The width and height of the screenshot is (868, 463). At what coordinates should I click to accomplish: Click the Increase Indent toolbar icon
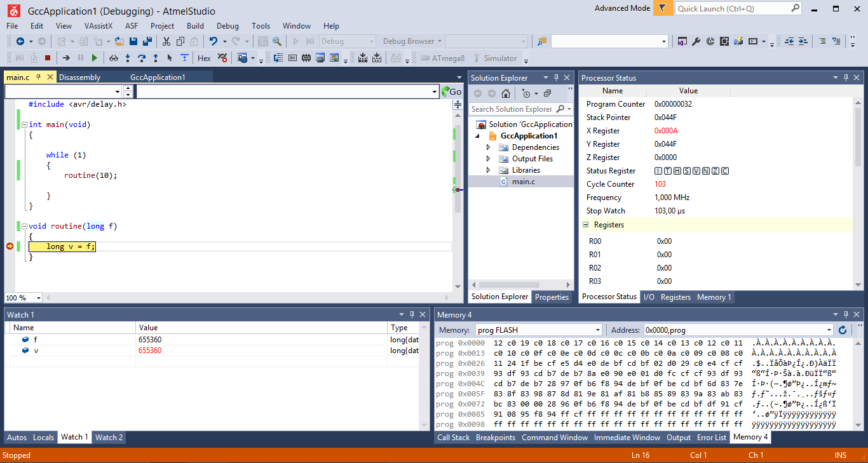point(804,41)
